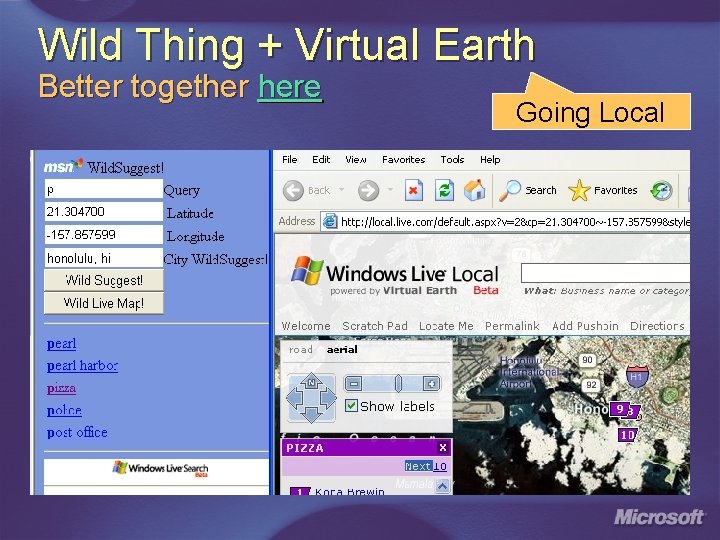Open the Favorites menu
720x540 pixels.
coord(404,159)
